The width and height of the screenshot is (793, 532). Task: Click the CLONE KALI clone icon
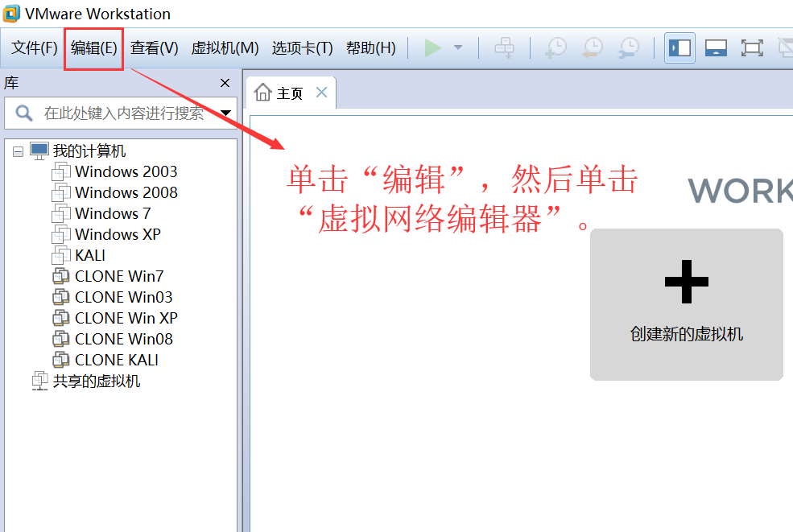61,360
